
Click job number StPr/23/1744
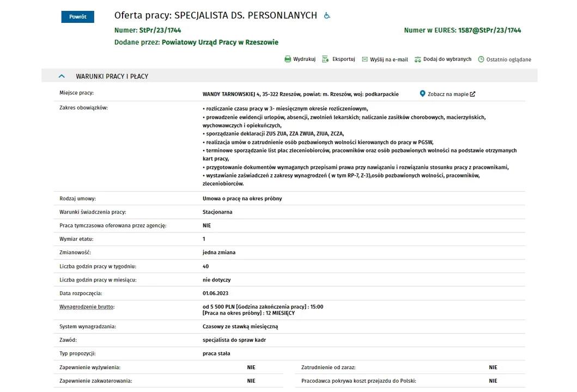[x=160, y=30]
